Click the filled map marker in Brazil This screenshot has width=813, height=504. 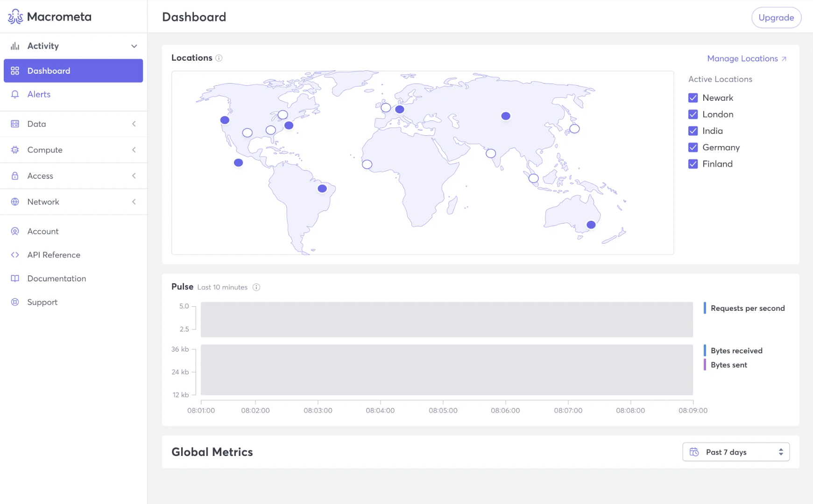click(x=322, y=189)
